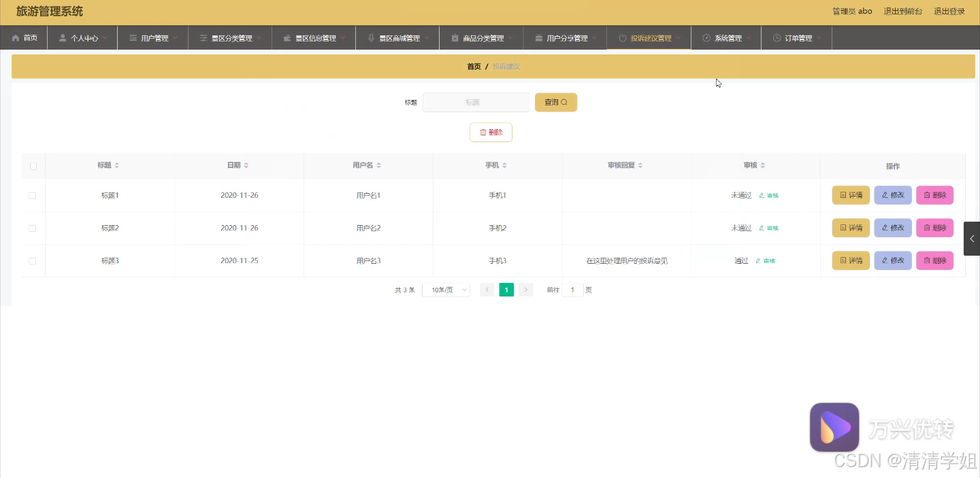Click the list icon on 用户管理
The image size is (980, 478).
pyautogui.click(x=133, y=37)
